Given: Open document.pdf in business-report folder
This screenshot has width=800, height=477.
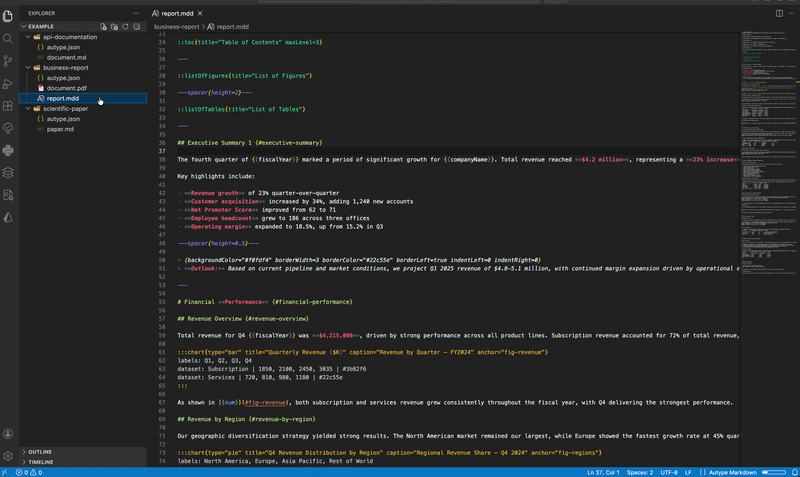Looking at the screenshot, I should tap(66, 88).
